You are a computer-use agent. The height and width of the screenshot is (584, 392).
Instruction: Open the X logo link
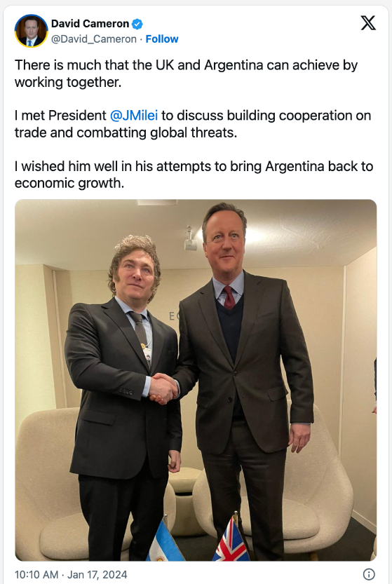click(368, 23)
